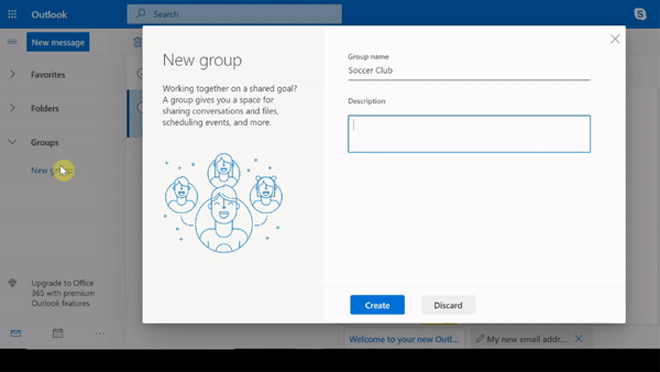Click the Outlook title in header
Image resolution: width=660 pixels, height=372 pixels.
[49, 14]
